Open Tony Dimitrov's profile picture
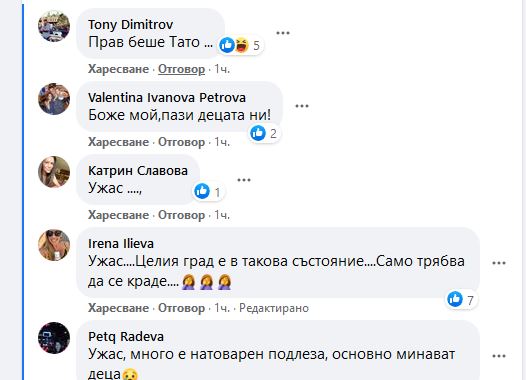Screen dimensions: 526x380 coord(54,26)
